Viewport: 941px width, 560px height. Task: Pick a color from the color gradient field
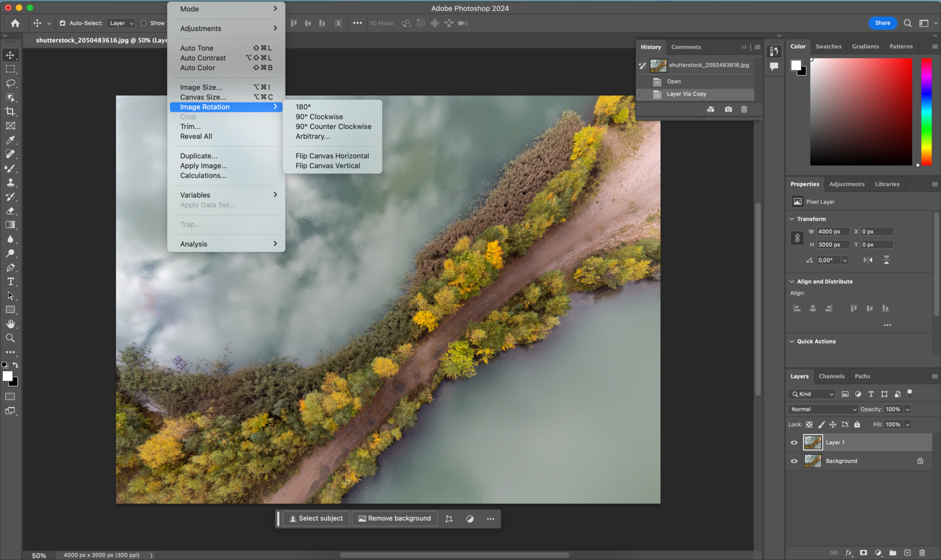point(861,112)
